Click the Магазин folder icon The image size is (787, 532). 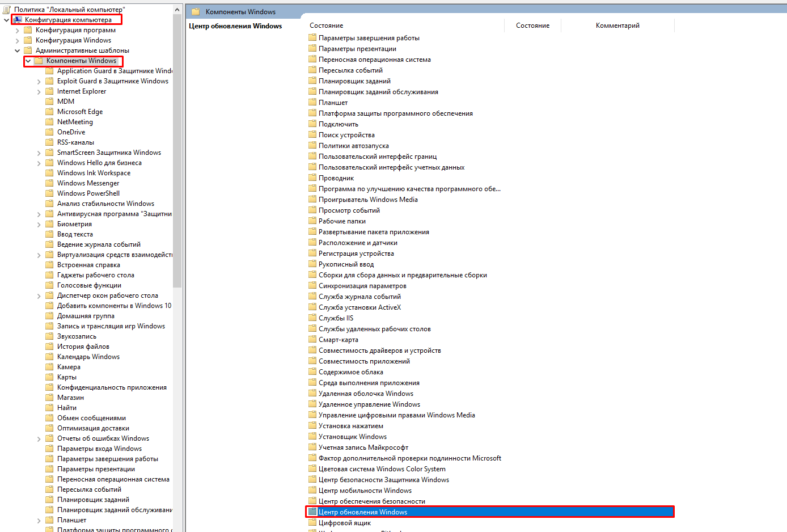point(49,398)
